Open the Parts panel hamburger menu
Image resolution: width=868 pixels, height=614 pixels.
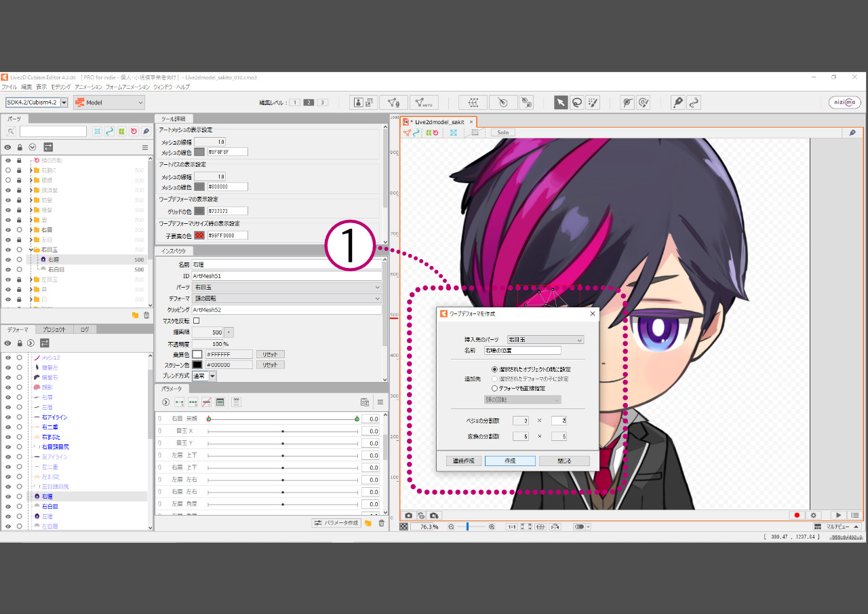[x=144, y=147]
